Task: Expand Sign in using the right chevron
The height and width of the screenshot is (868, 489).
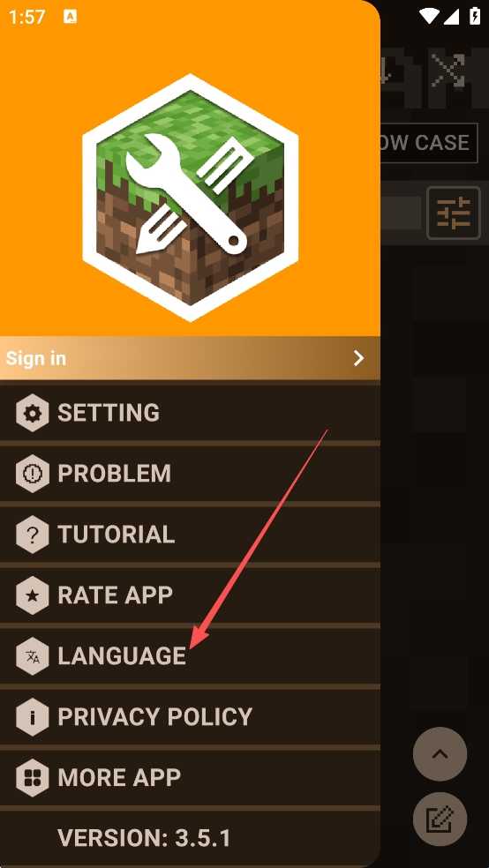Action: coord(359,358)
